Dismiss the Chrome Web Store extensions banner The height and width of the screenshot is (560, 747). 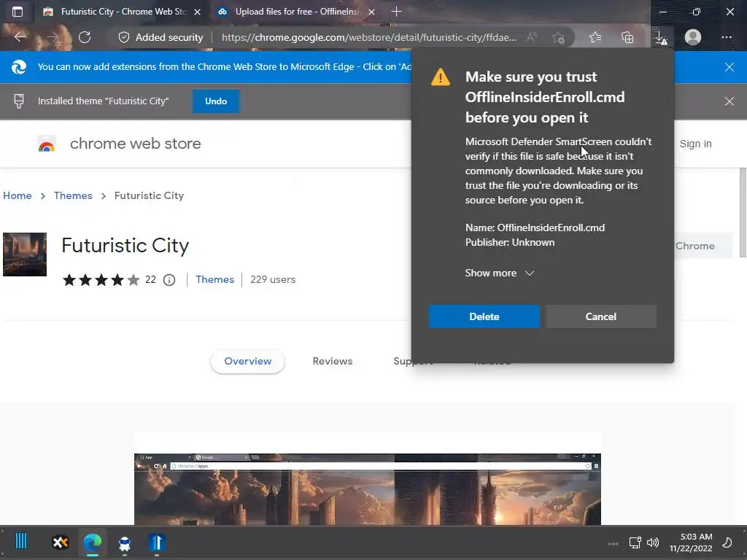point(729,67)
